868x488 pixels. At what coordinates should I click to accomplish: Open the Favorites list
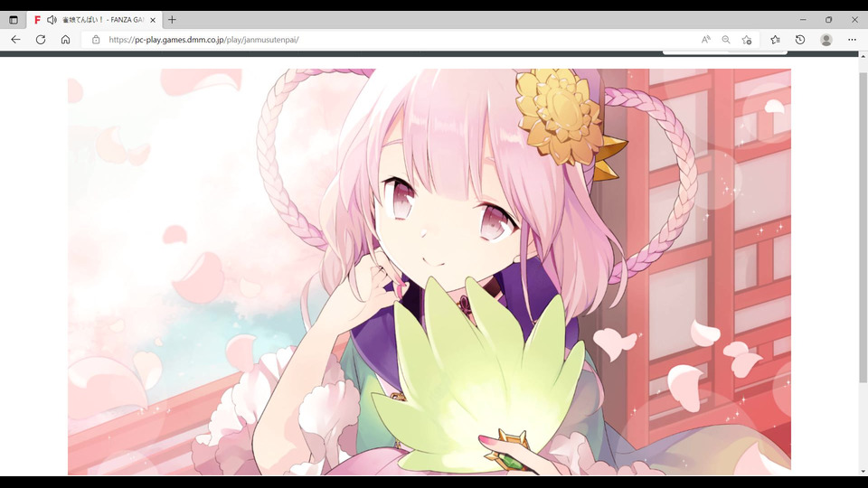tap(775, 40)
